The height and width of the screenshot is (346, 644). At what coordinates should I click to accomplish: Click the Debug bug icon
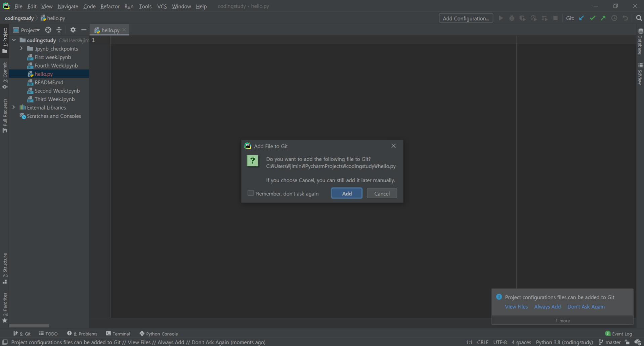(x=512, y=18)
